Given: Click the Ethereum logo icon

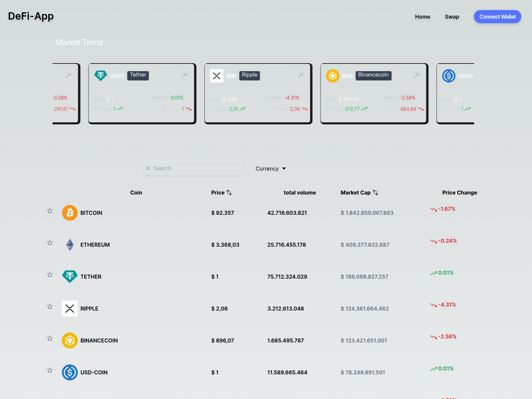Looking at the screenshot, I should [70, 245].
